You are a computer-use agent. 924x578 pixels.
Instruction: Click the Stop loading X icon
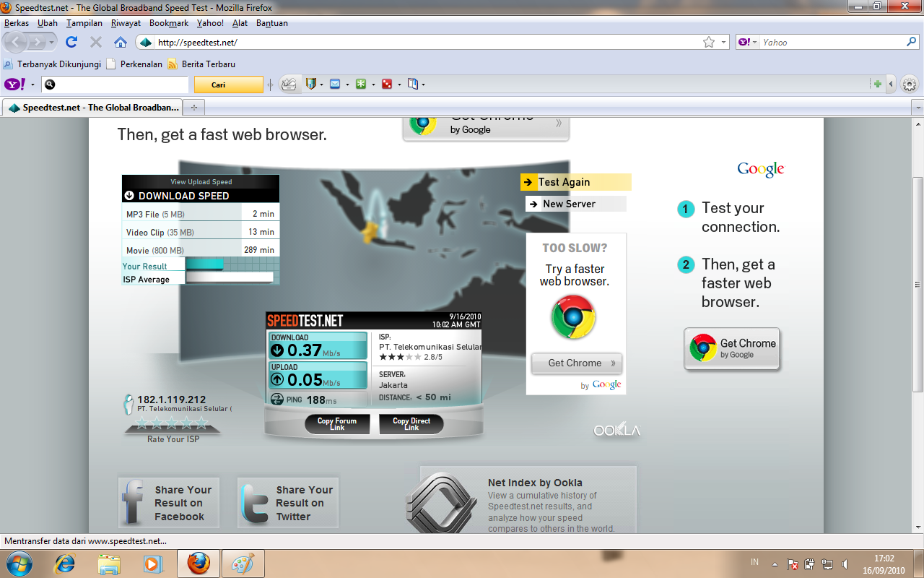95,43
